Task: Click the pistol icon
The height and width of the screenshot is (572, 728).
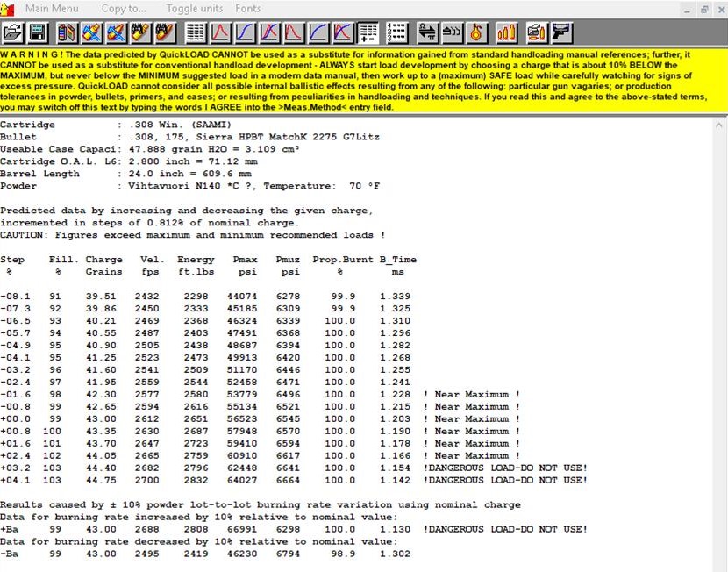Action: pyautogui.click(x=561, y=33)
